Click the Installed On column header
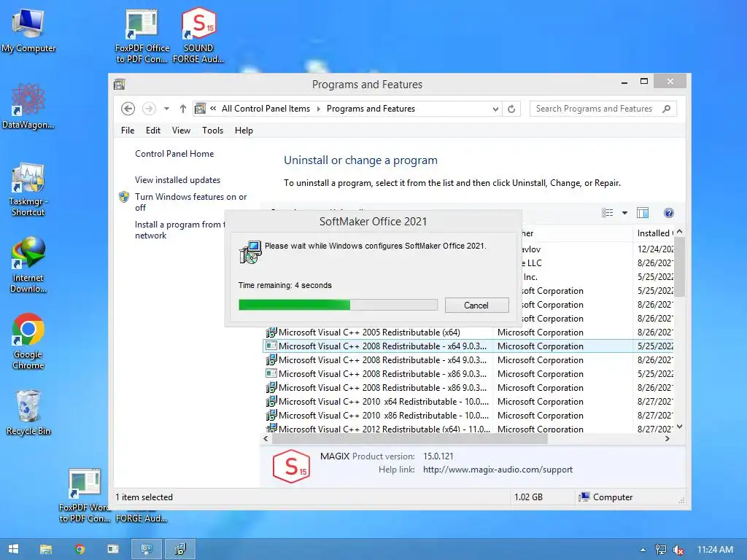The width and height of the screenshot is (747, 560). click(655, 233)
